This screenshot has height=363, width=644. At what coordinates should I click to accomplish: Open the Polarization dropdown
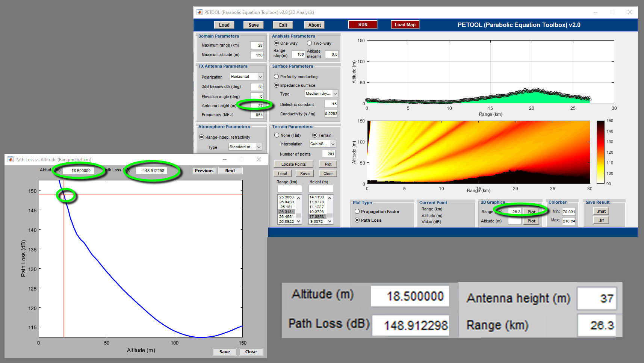pyautogui.click(x=247, y=77)
